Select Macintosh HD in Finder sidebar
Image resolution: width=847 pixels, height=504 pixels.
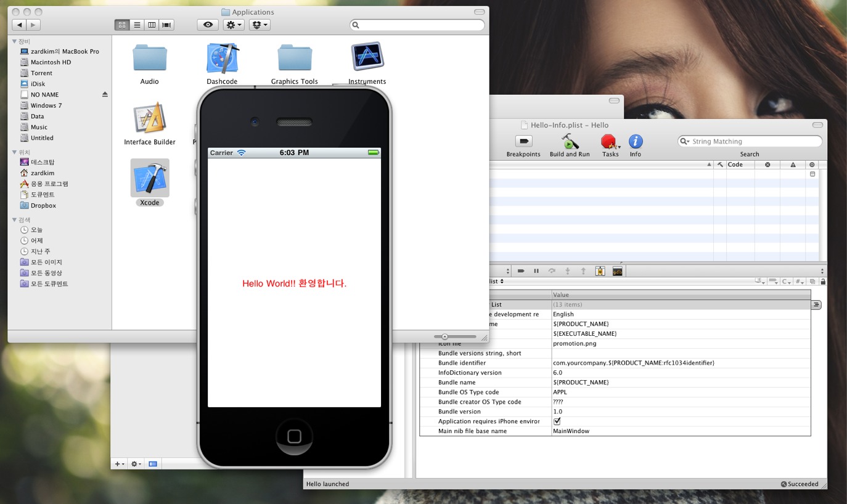pos(51,62)
